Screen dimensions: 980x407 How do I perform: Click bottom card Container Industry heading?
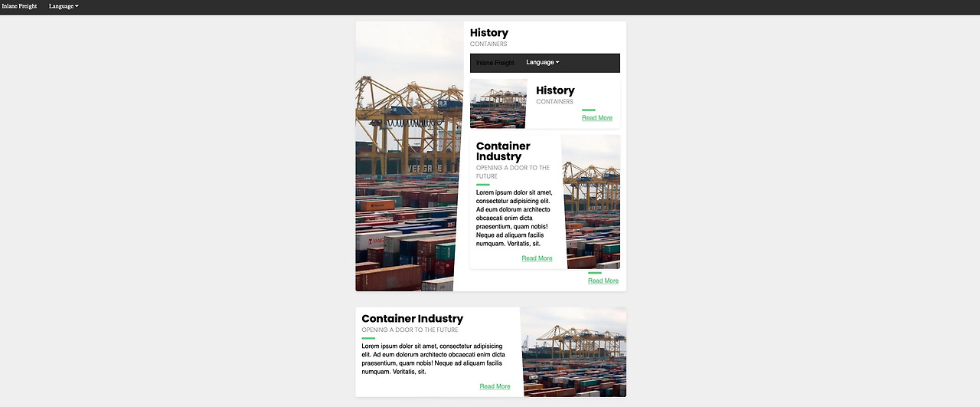413,319
